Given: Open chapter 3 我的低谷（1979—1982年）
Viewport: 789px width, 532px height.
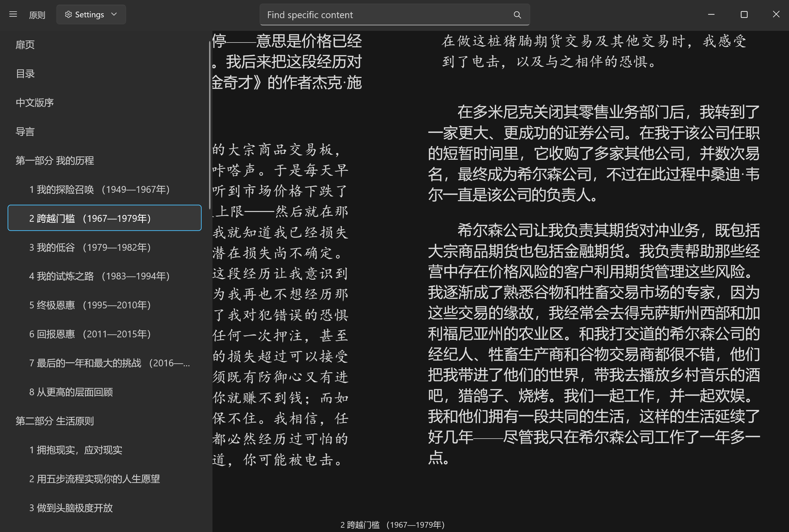Looking at the screenshot, I should point(104,247).
